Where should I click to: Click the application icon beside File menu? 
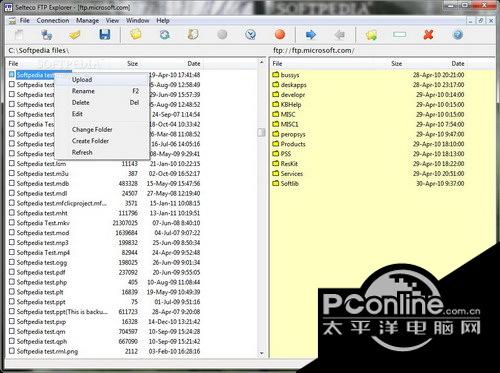click(12, 21)
